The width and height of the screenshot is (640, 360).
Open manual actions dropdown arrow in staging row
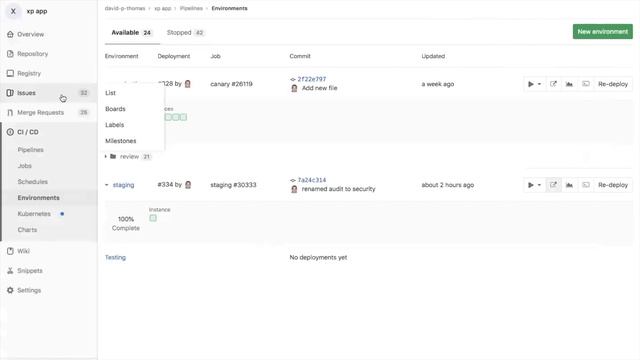coord(539,185)
